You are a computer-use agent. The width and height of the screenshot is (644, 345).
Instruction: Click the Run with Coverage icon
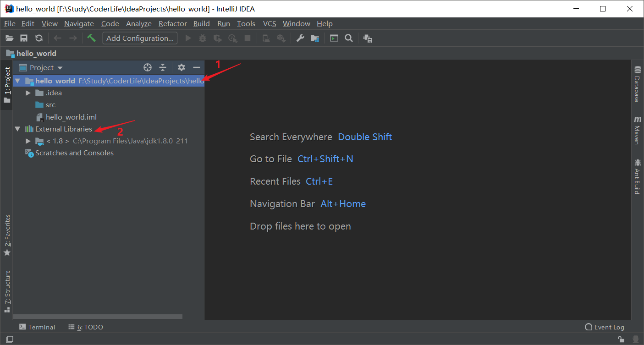point(218,38)
